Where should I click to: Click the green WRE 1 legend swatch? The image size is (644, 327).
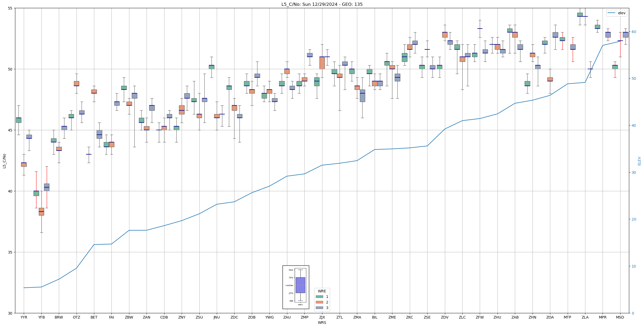(x=319, y=297)
